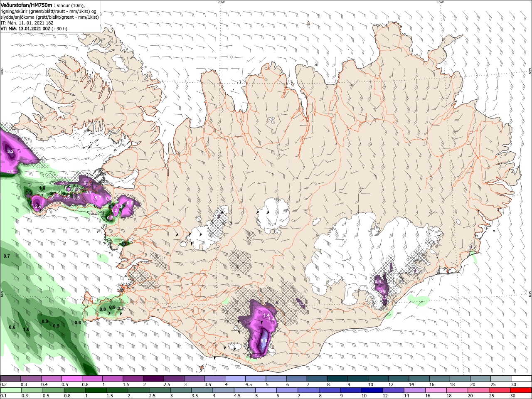532x399 pixels.
Task: Pick the pale pink 16 swatch in rain scale
Action: [436, 390]
